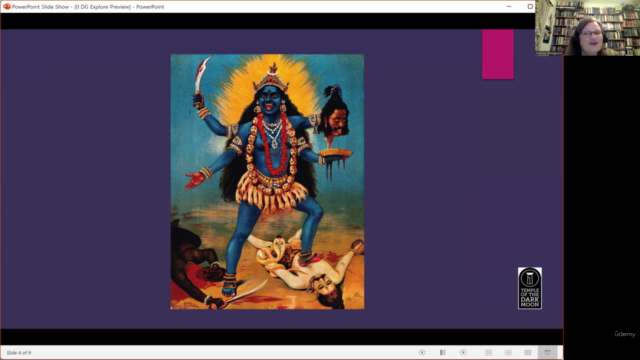
Task: Select the highlighted Slide Show view icon
Action: click(547, 353)
